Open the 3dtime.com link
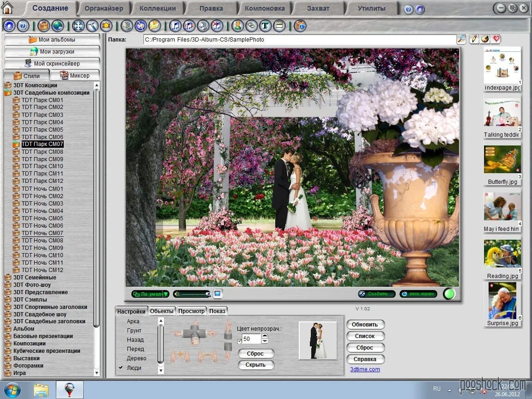This screenshot has width=532, height=399. (x=365, y=369)
